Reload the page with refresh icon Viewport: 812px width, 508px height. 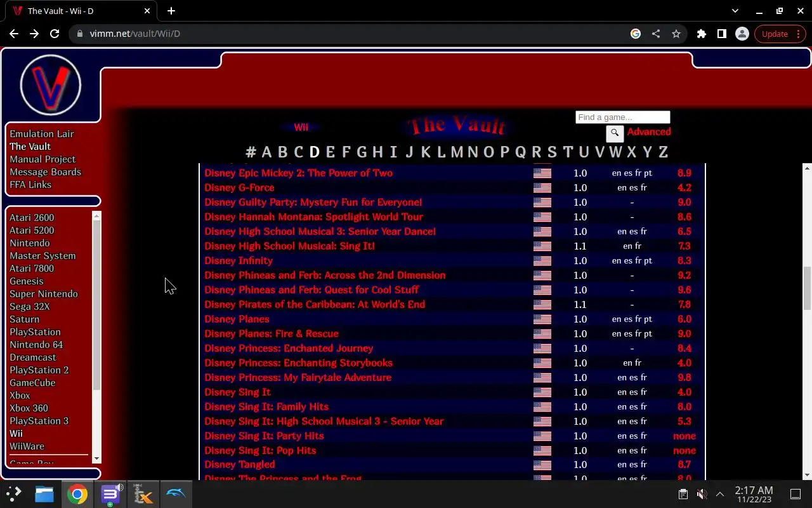click(x=55, y=34)
